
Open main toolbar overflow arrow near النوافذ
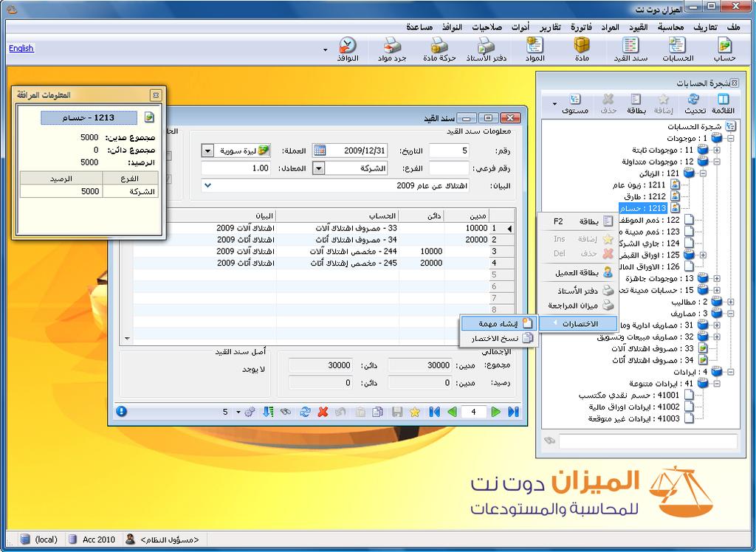pyautogui.click(x=325, y=49)
